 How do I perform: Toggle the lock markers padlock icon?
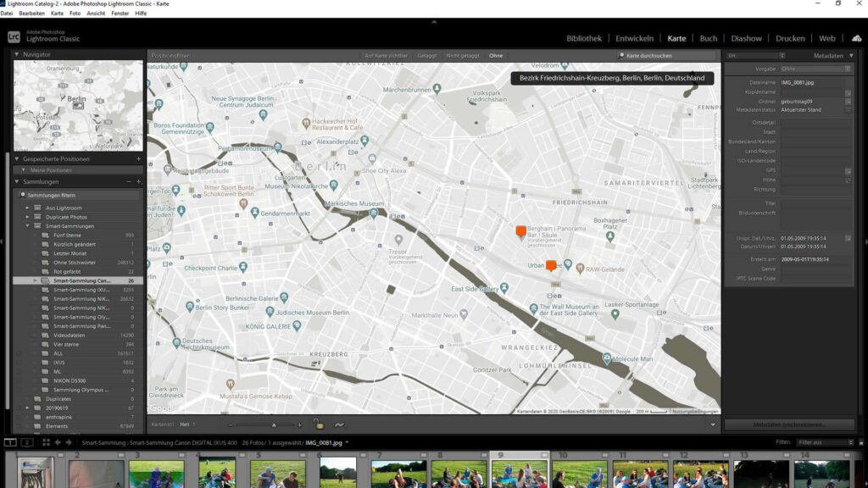tap(319, 424)
